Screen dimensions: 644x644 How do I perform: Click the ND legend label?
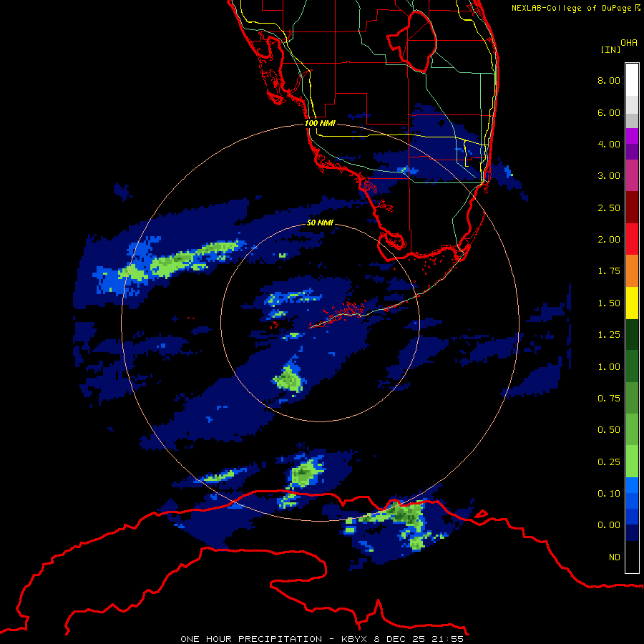coord(615,557)
